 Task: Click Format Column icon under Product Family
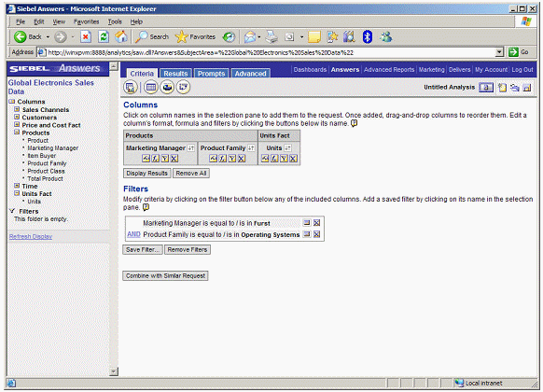(213, 159)
